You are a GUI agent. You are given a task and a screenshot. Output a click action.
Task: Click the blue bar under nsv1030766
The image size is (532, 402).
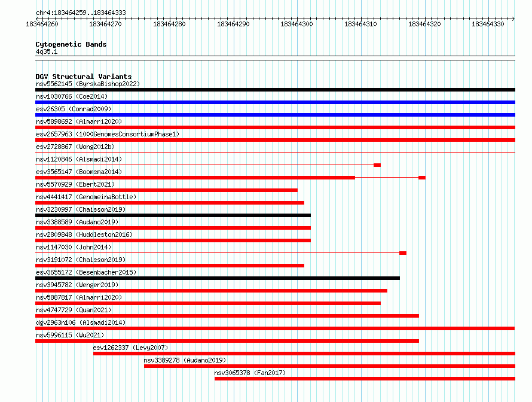(275, 102)
